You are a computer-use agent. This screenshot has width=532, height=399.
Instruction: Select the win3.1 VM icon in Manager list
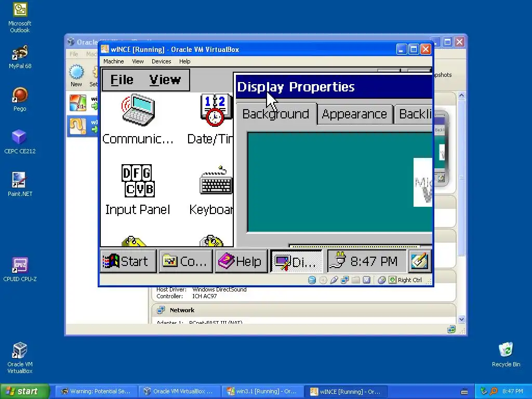[78, 103]
